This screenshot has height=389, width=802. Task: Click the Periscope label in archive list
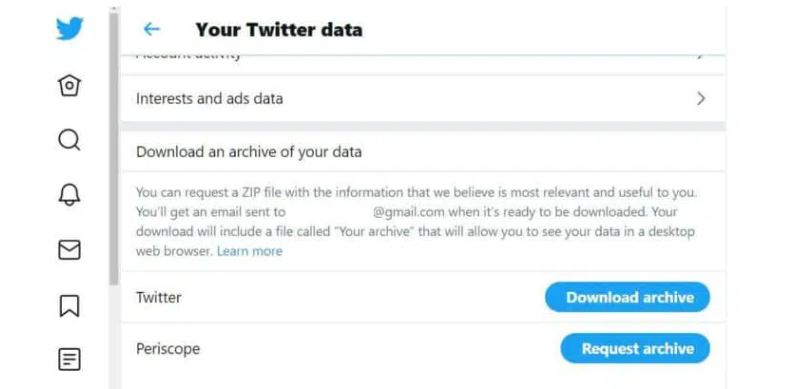(x=168, y=349)
